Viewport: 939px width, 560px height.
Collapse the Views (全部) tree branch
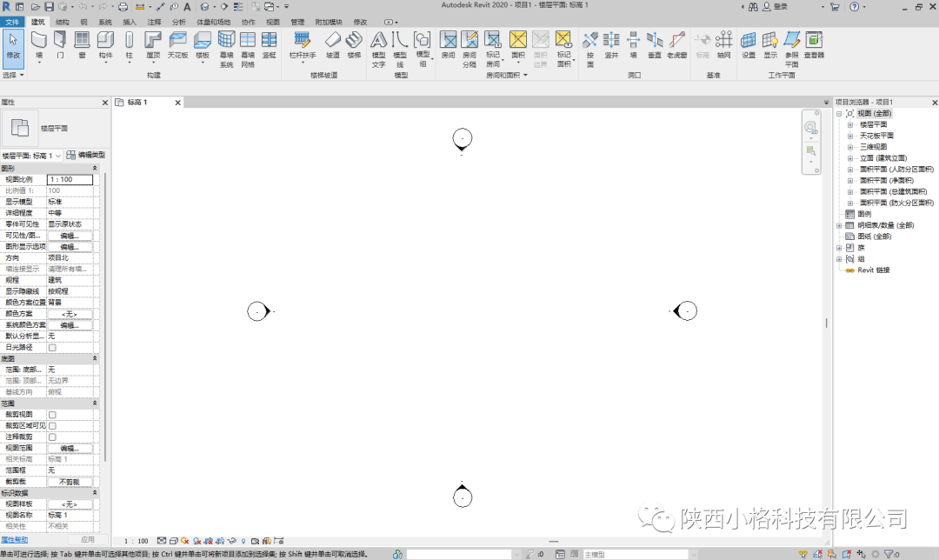point(838,114)
